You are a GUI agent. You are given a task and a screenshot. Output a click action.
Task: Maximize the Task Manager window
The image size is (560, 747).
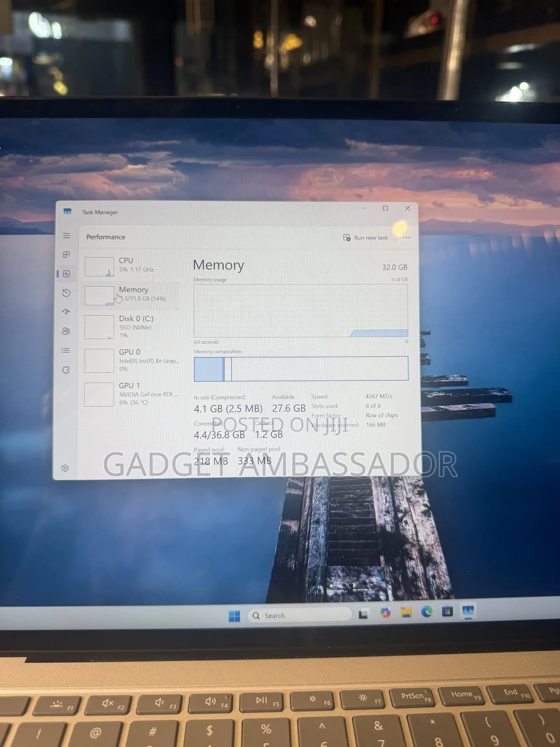pos(385,208)
